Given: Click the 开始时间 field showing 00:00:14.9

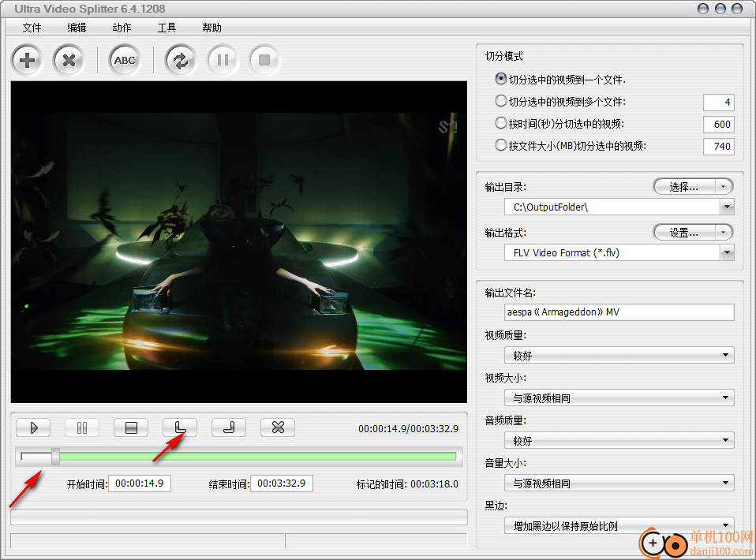Looking at the screenshot, I should tap(140, 483).
